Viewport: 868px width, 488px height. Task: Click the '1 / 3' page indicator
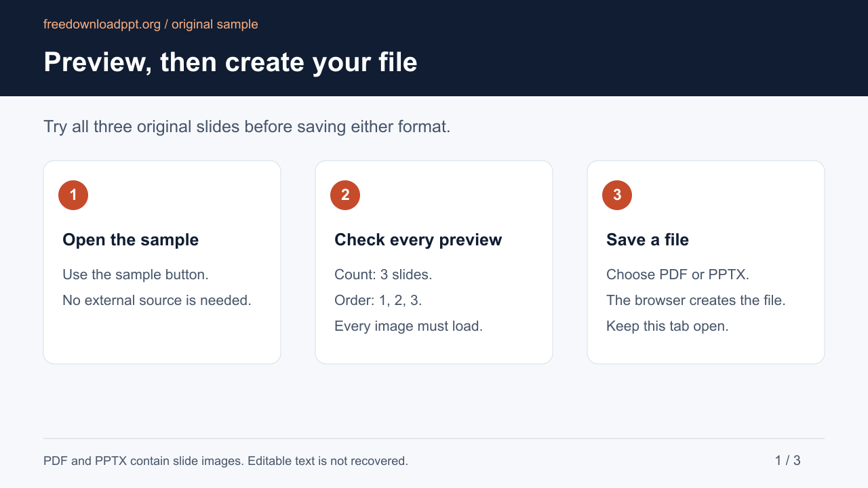[x=788, y=461]
